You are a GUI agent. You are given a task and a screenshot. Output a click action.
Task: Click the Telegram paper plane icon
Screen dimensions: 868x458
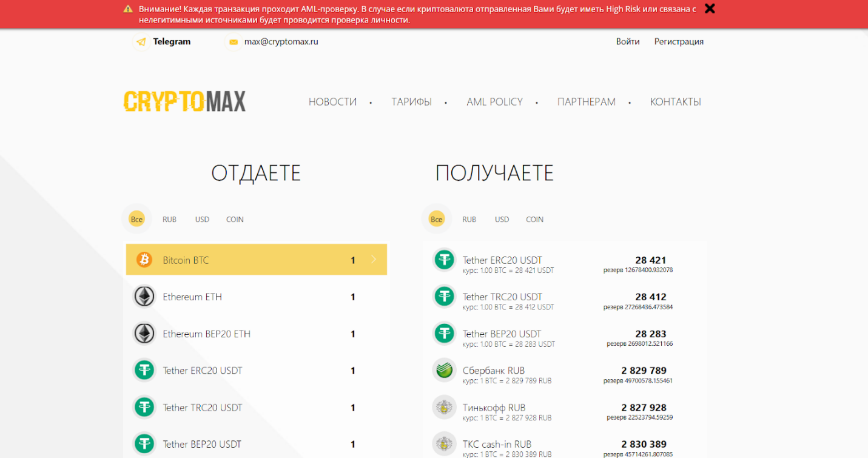coord(141,42)
